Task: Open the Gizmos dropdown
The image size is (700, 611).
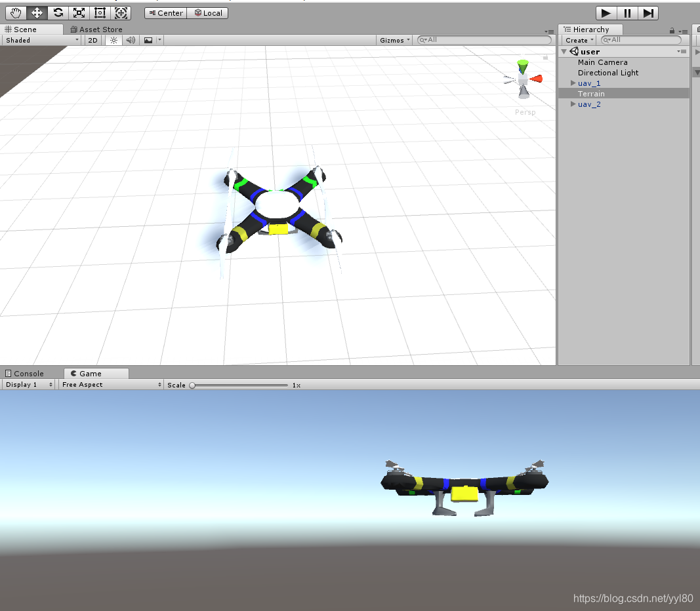Action: (x=395, y=40)
